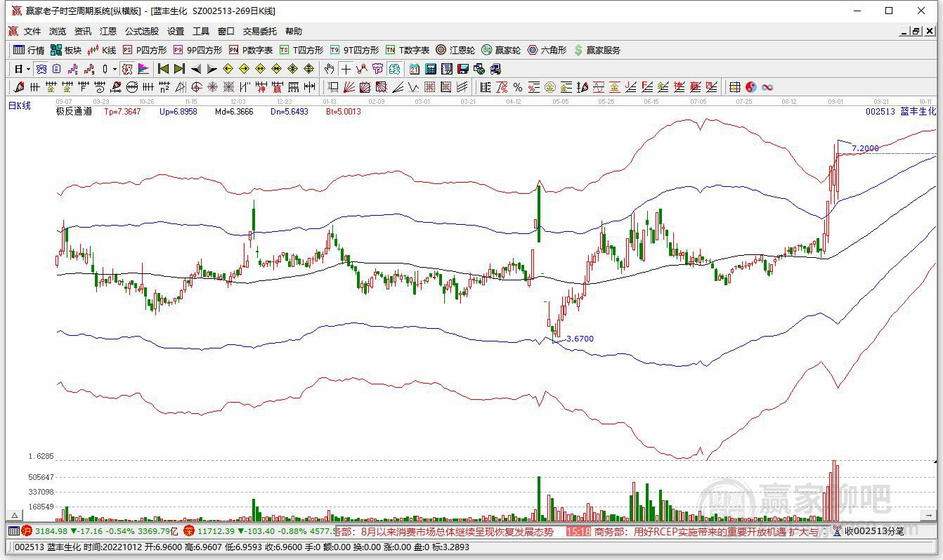
Task: Open the 9T四方形 tool
Action: tap(354, 50)
